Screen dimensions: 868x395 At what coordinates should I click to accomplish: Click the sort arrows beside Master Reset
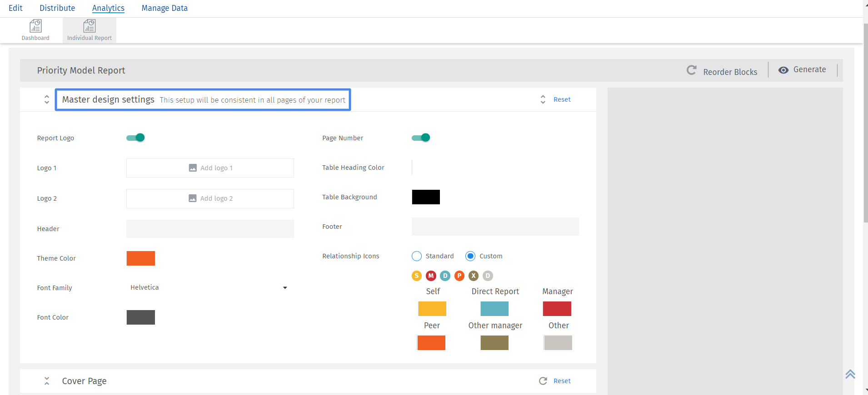click(543, 99)
